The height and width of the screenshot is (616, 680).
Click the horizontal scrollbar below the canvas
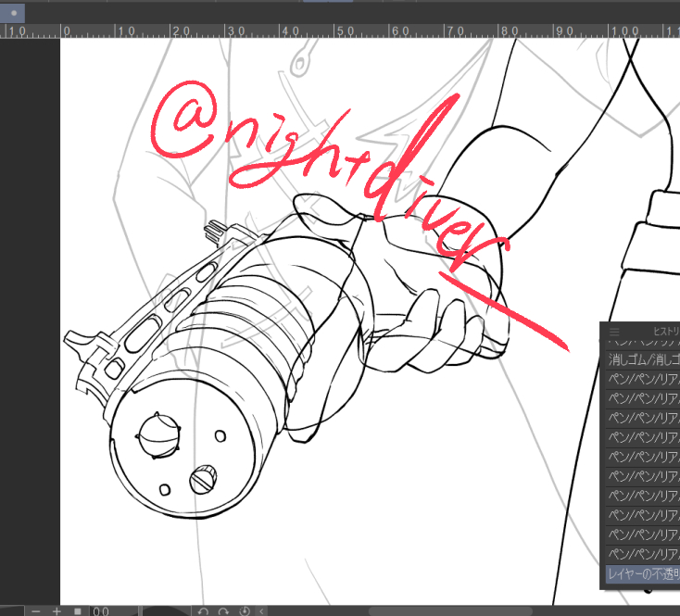pos(451,610)
